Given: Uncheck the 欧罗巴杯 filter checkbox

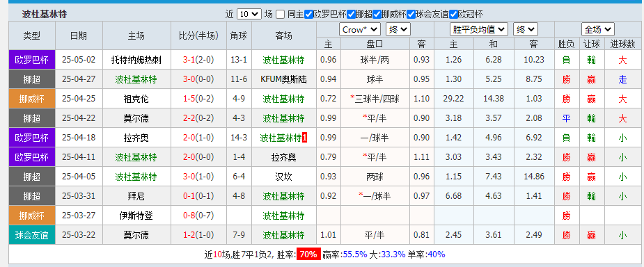Looking at the screenshot, I should [309, 15].
